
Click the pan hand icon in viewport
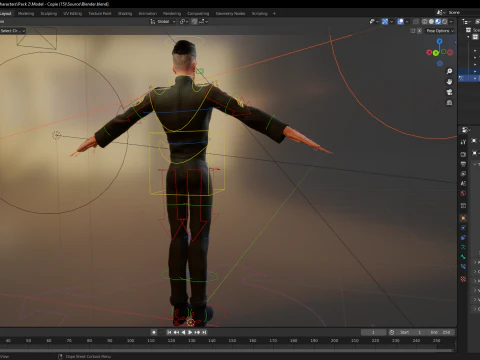coord(449,82)
